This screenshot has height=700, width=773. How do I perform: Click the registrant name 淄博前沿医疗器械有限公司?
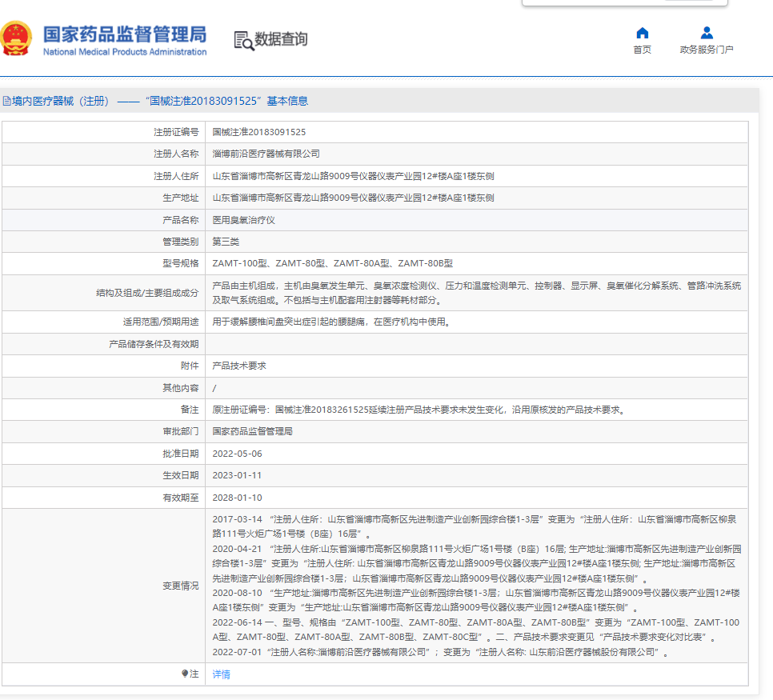266,154
